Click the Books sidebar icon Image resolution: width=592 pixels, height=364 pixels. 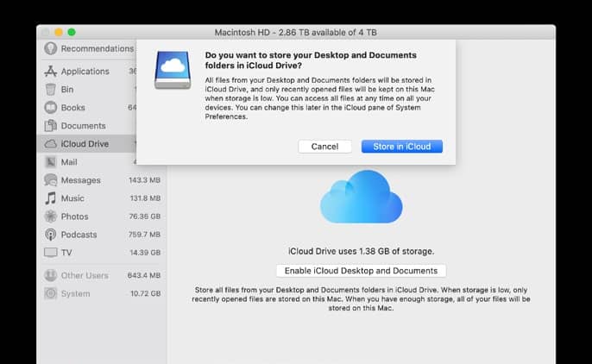[51, 108]
